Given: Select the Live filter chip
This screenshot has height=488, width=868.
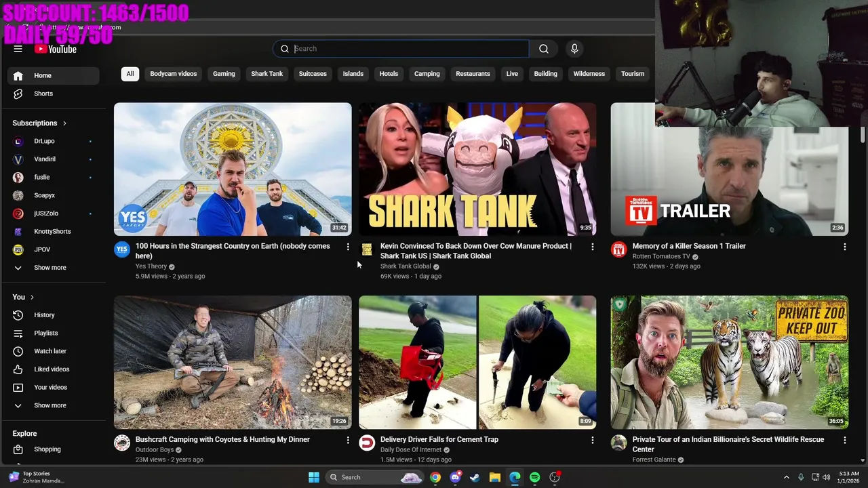Looking at the screenshot, I should point(512,74).
